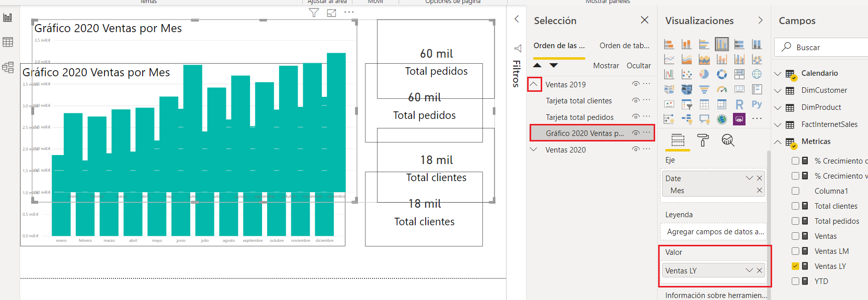Choose the R script visual
The image size is (868, 300).
739,104
